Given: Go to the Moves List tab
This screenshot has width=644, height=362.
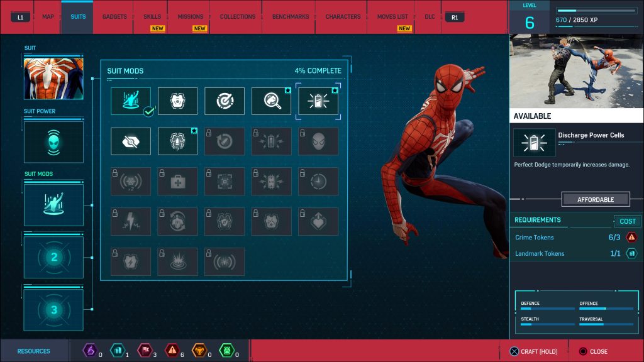Looking at the screenshot, I should pyautogui.click(x=392, y=17).
